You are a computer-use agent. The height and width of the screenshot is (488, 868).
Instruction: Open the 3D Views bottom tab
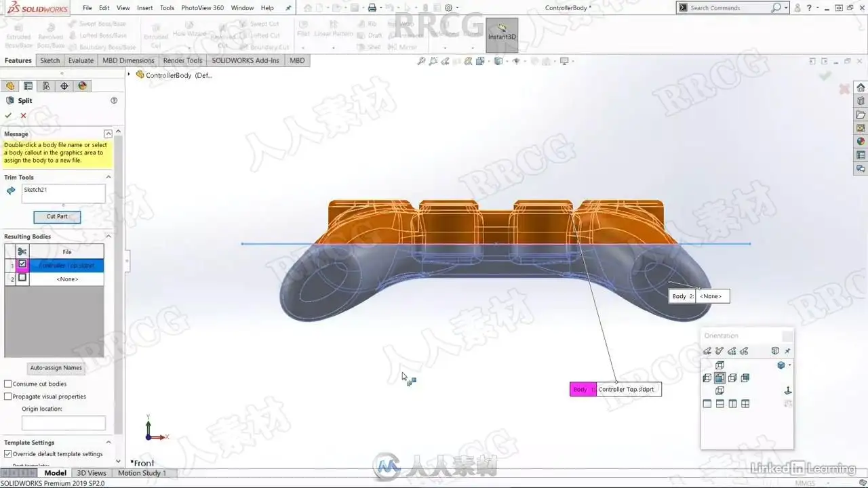click(x=92, y=473)
